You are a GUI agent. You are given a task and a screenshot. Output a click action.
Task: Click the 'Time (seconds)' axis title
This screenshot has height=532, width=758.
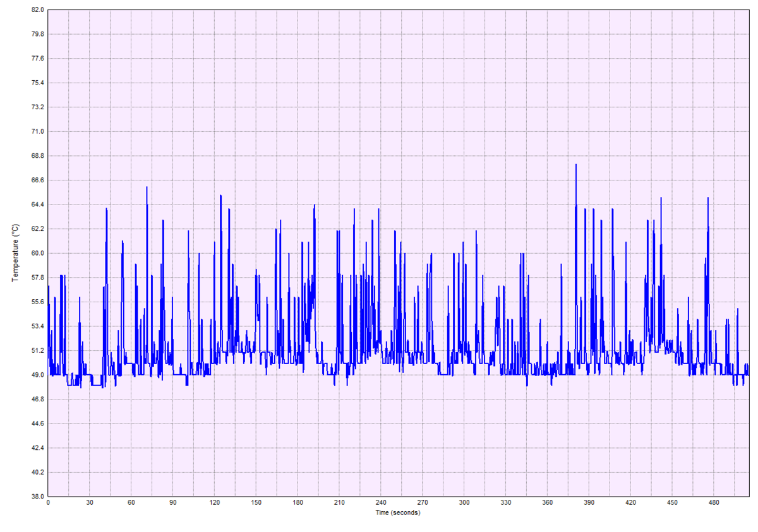pyautogui.click(x=398, y=512)
